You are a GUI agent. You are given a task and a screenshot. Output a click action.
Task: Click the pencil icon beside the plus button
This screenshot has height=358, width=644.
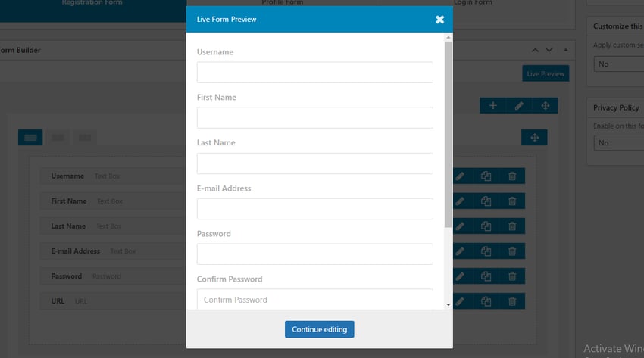pos(519,106)
